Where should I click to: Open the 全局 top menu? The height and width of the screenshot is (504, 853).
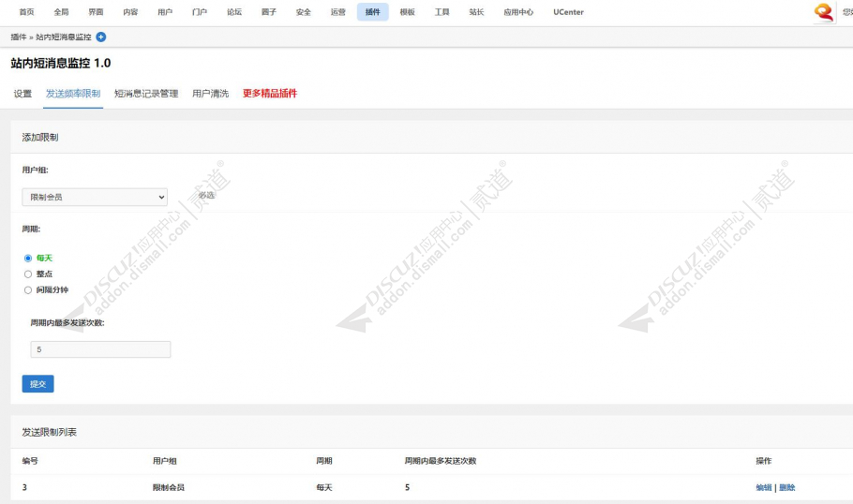click(62, 12)
